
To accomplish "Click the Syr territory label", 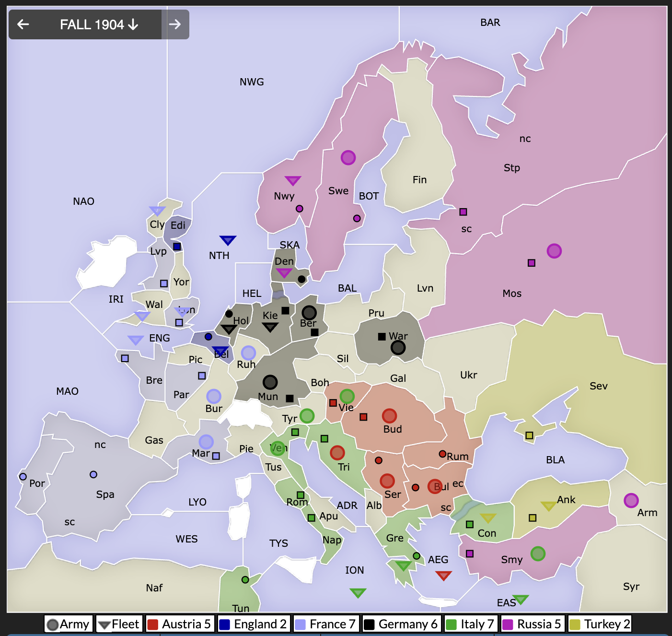I will [631, 587].
